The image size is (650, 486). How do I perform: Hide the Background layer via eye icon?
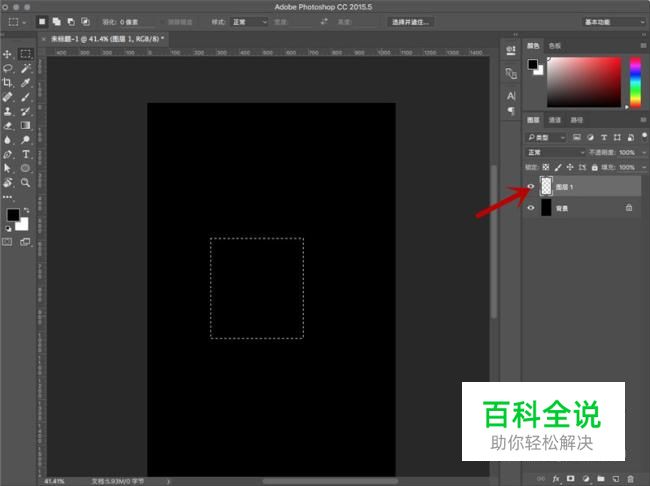tap(531, 208)
